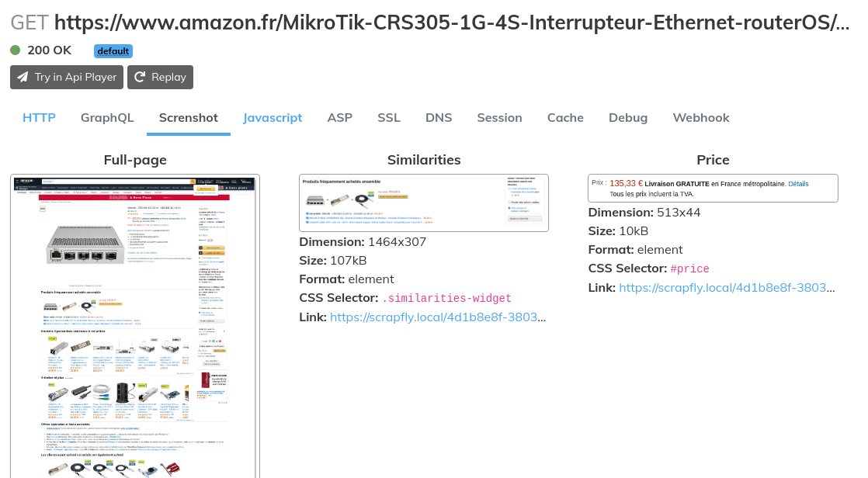Switch to the Debug tab
Image resolution: width=868 pixels, height=478 pixels.
[627, 117]
